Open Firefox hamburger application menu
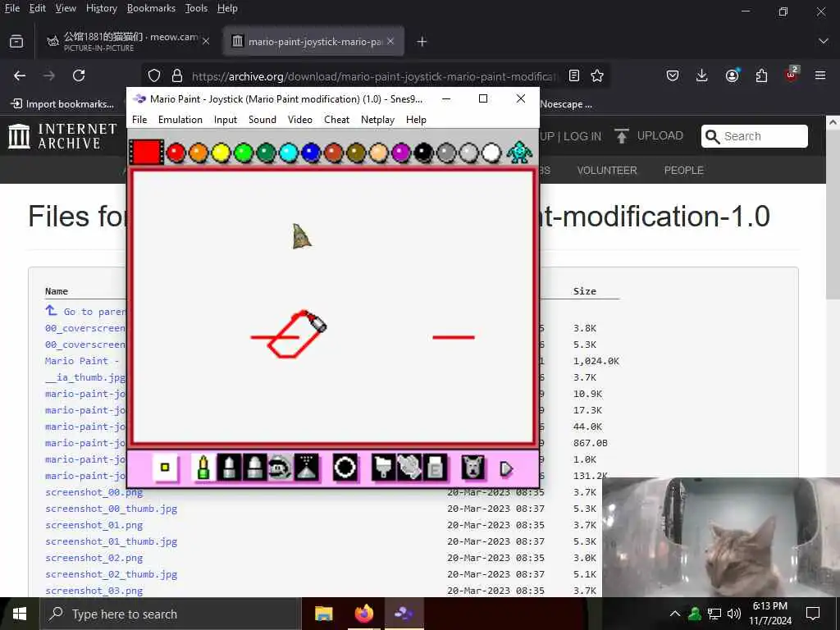Viewport: 840px width, 630px height. (820, 75)
